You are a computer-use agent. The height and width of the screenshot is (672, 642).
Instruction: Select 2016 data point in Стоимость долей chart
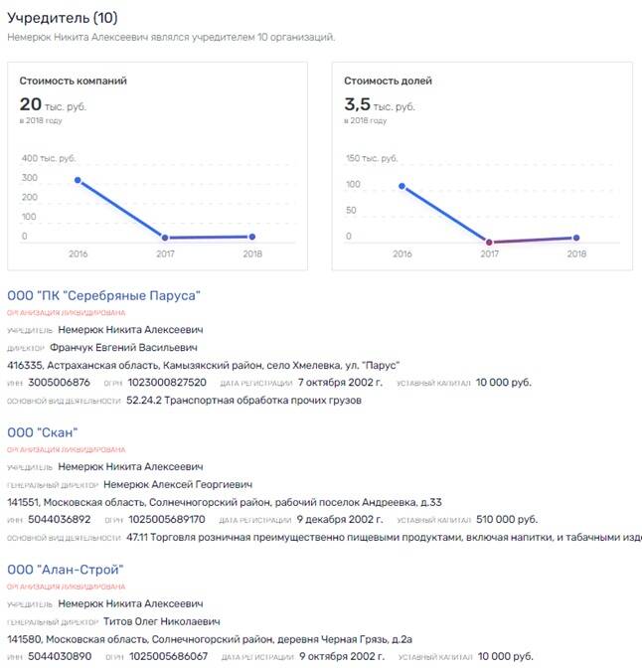401,186
